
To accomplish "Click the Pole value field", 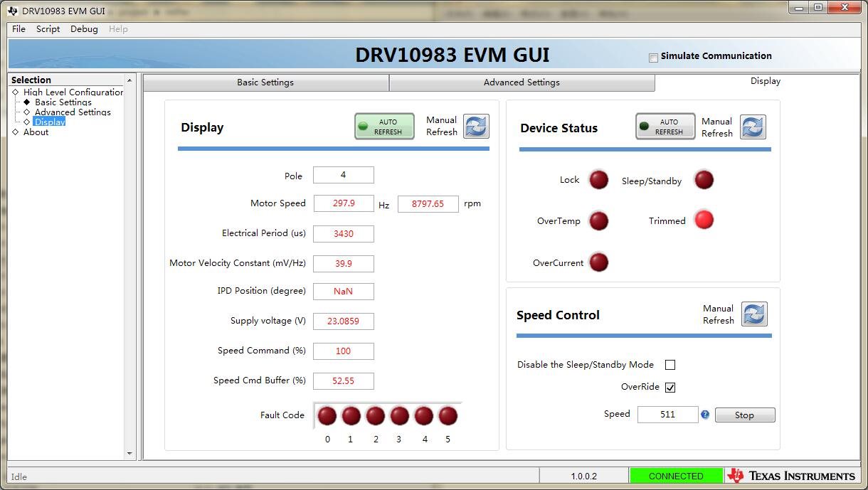I will [343, 175].
